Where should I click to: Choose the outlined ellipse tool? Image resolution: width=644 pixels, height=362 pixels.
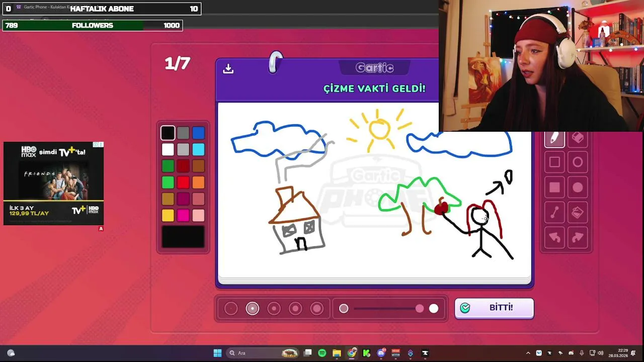point(578,162)
